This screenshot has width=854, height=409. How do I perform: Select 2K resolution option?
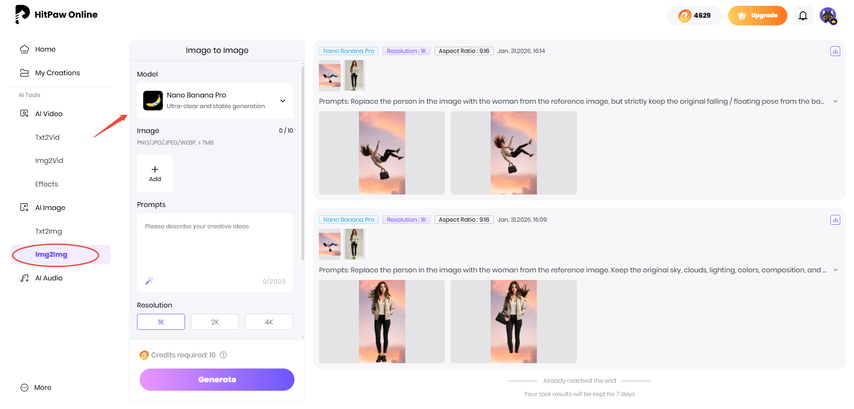tap(215, 322)
